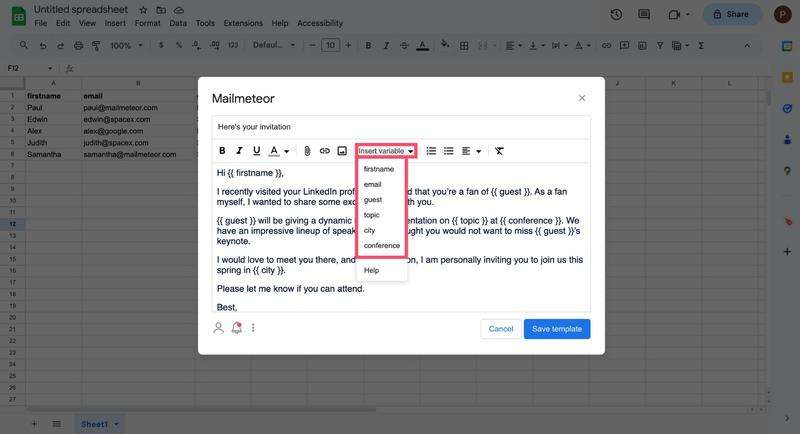Open text alignment dropdown in editor
Image resolution: width=800 pixels, height=434 pixels.
point(471,151)
